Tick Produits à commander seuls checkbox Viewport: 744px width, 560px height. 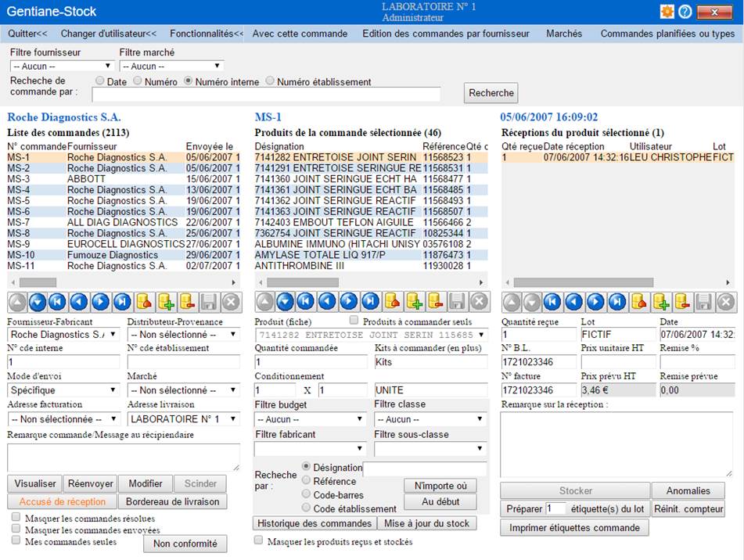pyautogui.click(x=354, y=320)
